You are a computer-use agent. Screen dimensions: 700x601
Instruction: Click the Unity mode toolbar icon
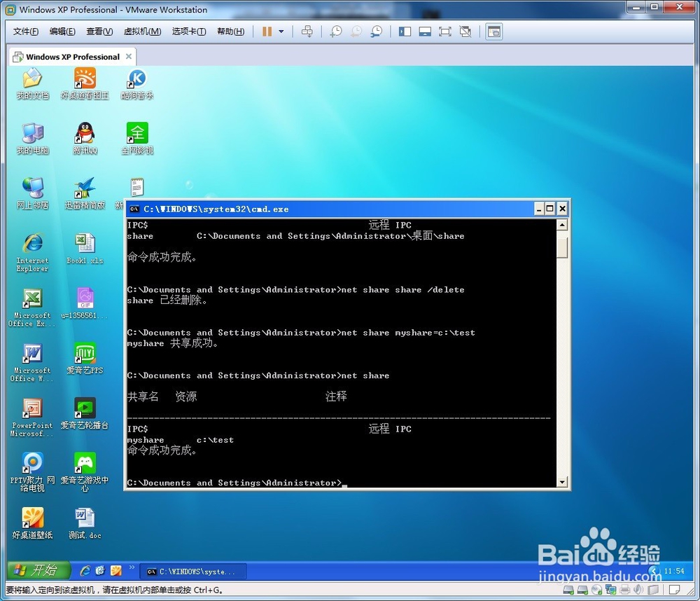coord(465,32)
